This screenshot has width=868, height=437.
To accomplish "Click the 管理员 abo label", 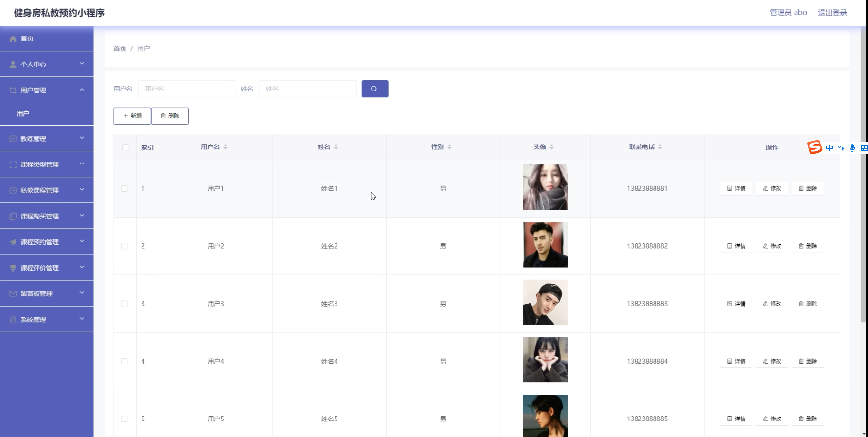I will [788, 13].
